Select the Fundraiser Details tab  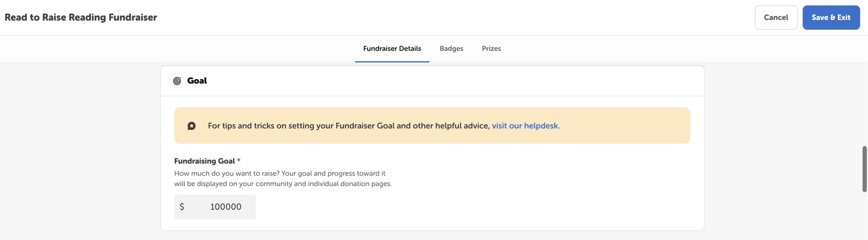tap(392, 48)
